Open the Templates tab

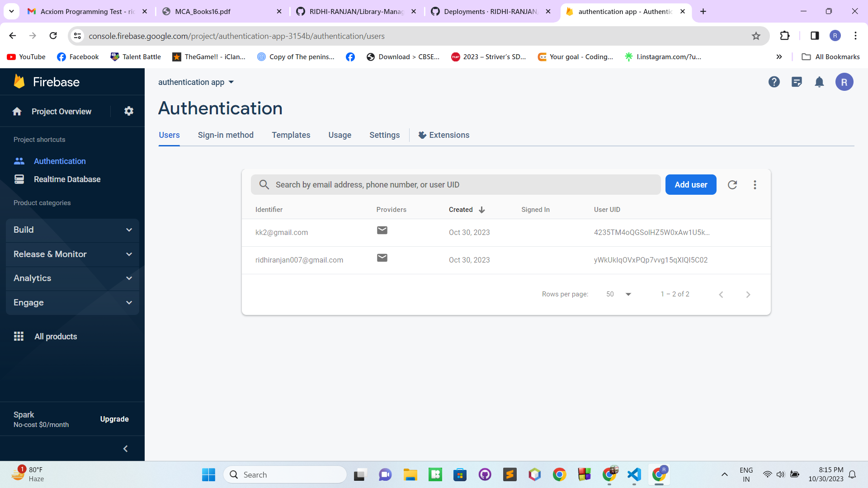point(291,135)
